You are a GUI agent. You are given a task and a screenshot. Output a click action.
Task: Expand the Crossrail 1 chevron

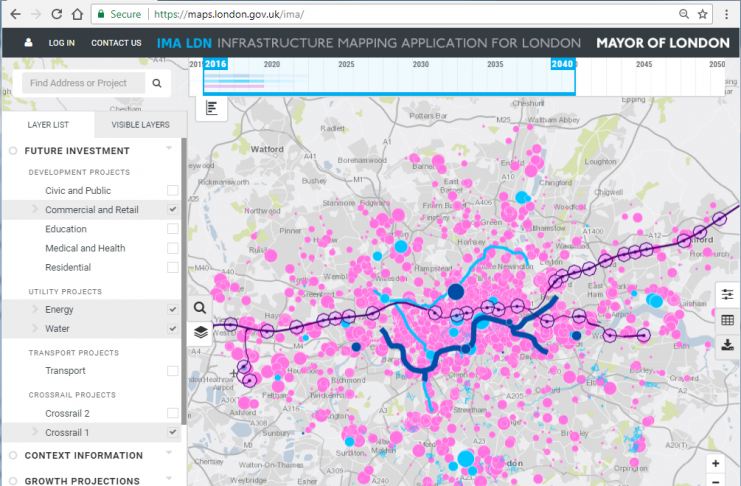click(35, 432)
